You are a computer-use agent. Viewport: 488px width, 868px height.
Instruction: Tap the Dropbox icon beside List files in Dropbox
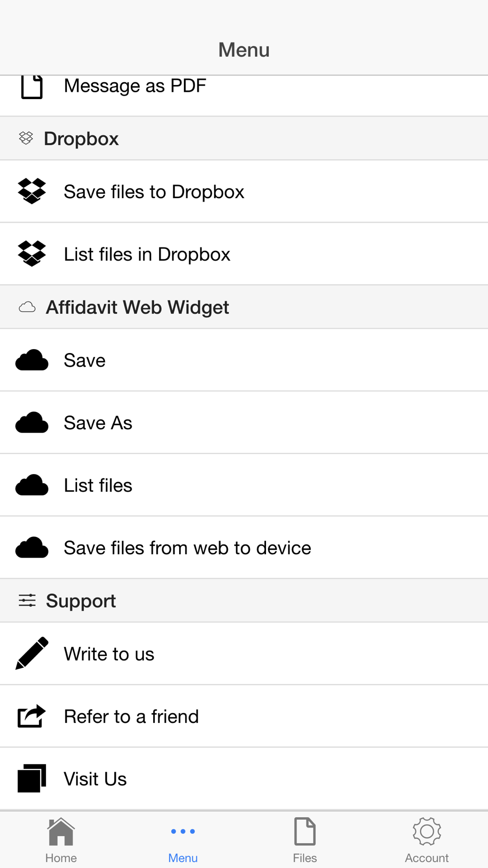click(x=32, y=254)
